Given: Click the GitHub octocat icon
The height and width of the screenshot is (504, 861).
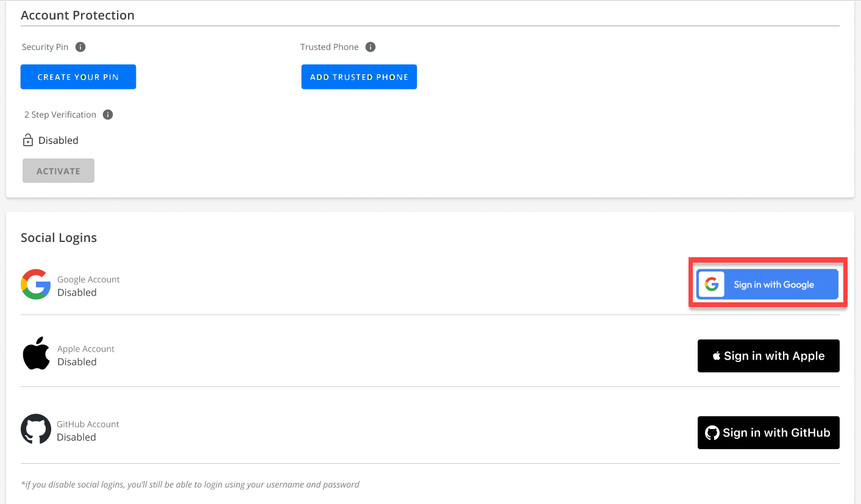Looking at the screenshot, I should pos(35,430).
